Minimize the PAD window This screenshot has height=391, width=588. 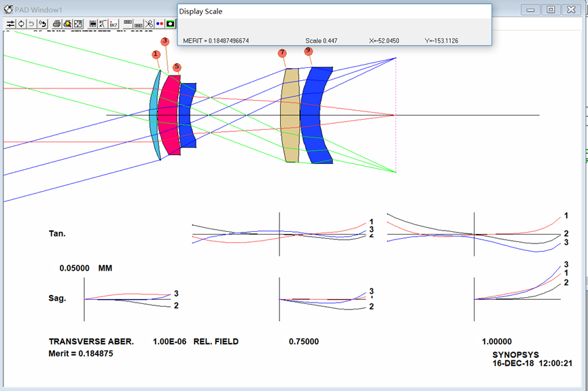click(x=530, y=10)
